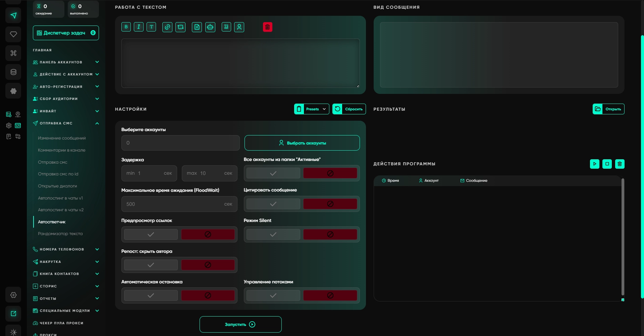Image resolution: width=644 pixels, height=336 pixels.
Task: Open results folder with 'Открыть' button
Action: click(608, 109)
